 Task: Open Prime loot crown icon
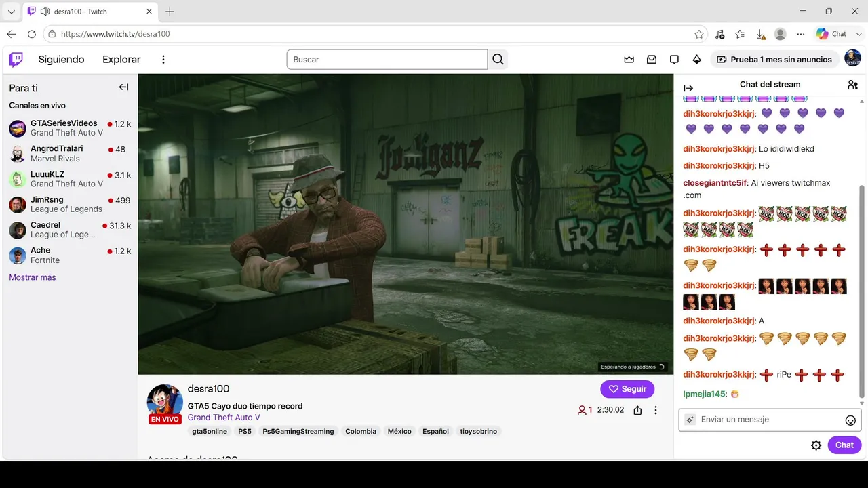629,60
